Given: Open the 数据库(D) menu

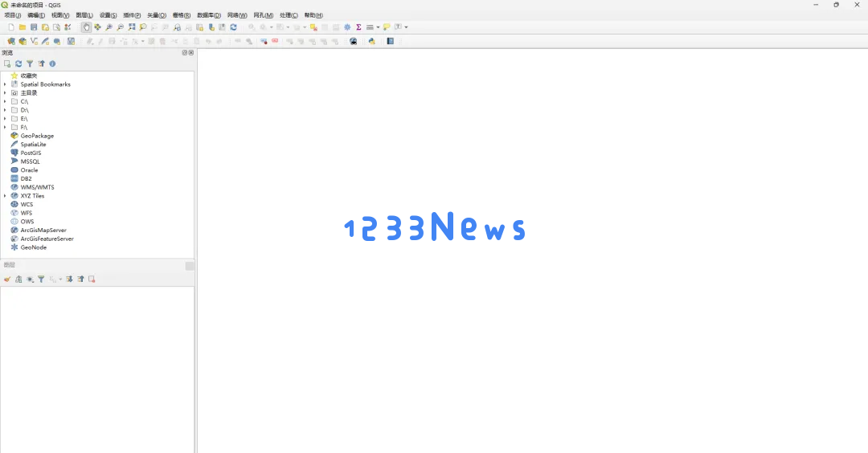Looking at the screenshot, I should point(209,15).
